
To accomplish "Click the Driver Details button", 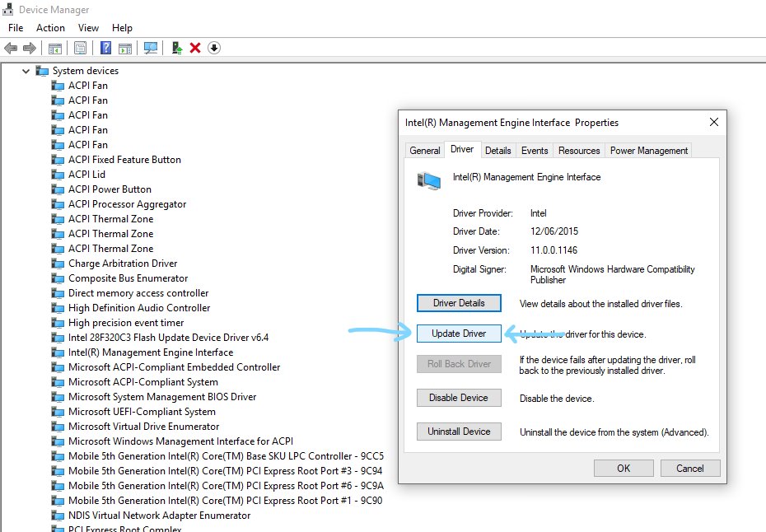I will tap(459, 303).
